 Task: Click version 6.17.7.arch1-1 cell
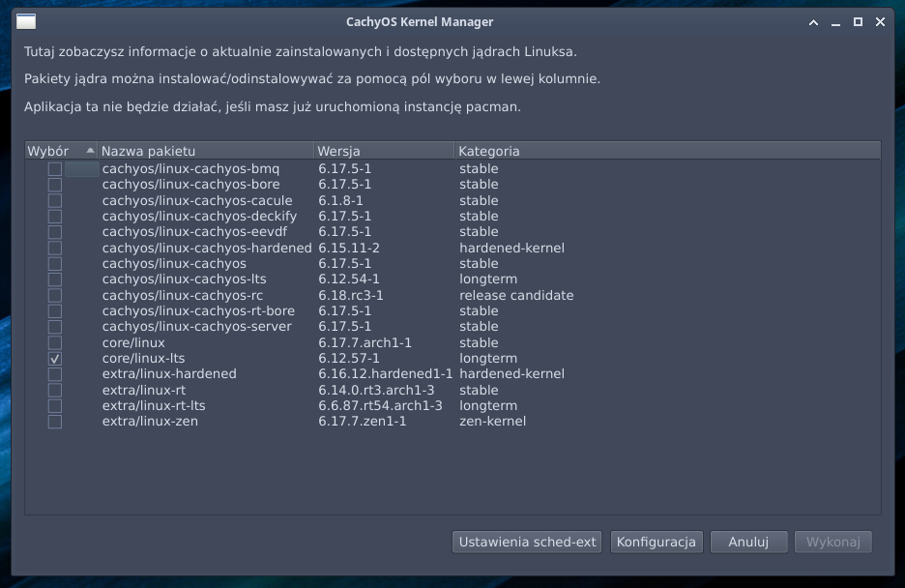click(x=365, y=342)
